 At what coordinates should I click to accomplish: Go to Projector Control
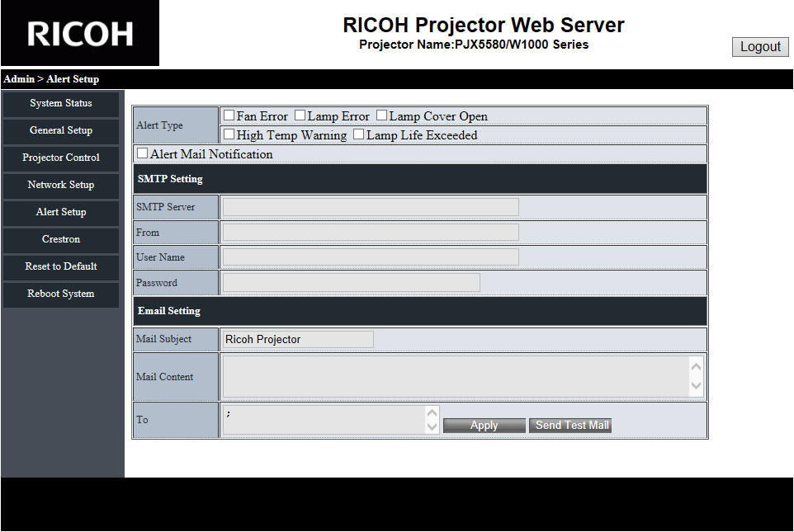click(61, 158)
